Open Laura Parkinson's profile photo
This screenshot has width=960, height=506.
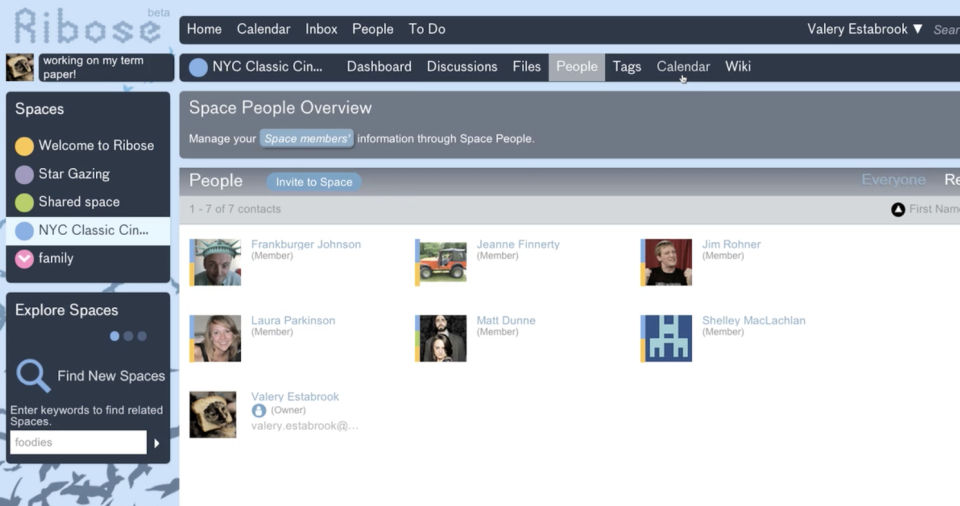click(215, 338)
